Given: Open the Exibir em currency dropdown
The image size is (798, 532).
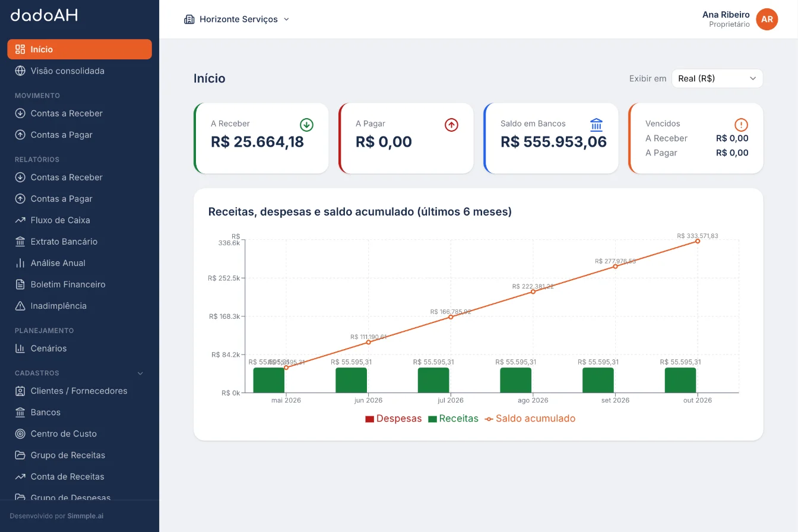Looking at the screenshot, I should (x=717, y=78).
